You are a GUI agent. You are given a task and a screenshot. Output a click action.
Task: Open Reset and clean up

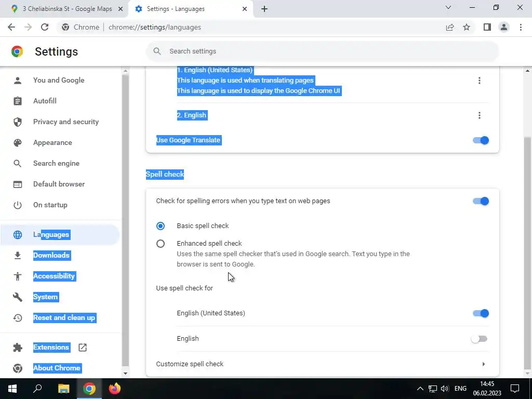point(64,317)
